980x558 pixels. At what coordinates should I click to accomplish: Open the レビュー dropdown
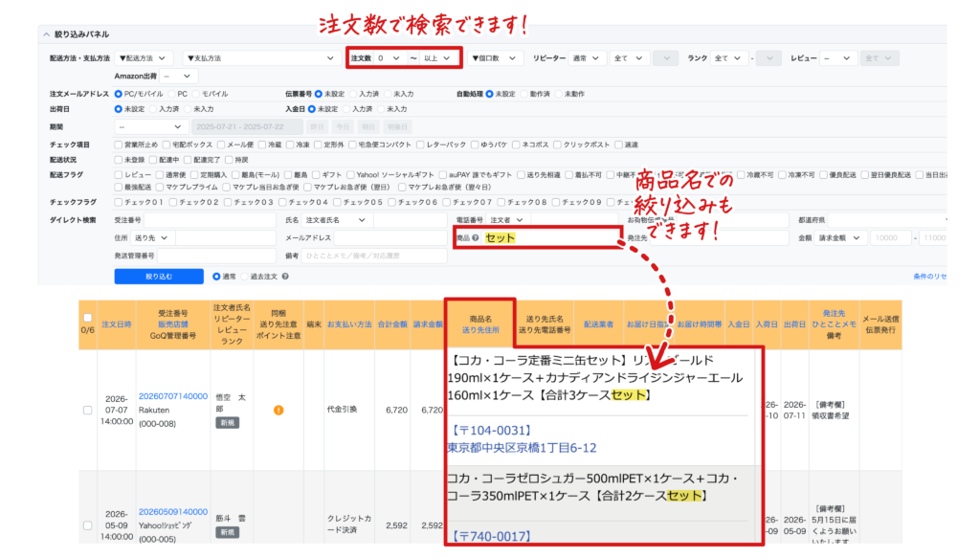point(837,58)
